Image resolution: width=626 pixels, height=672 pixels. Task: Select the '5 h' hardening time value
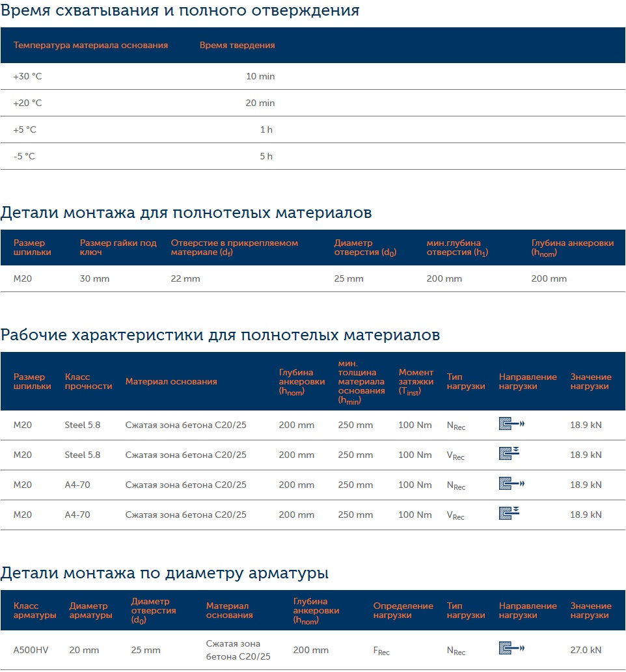(265, 157)
